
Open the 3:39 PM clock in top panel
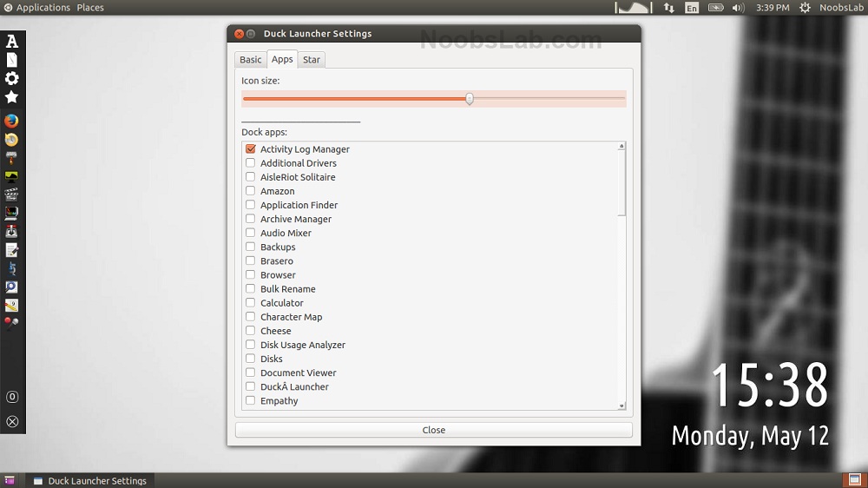point(773,8)
